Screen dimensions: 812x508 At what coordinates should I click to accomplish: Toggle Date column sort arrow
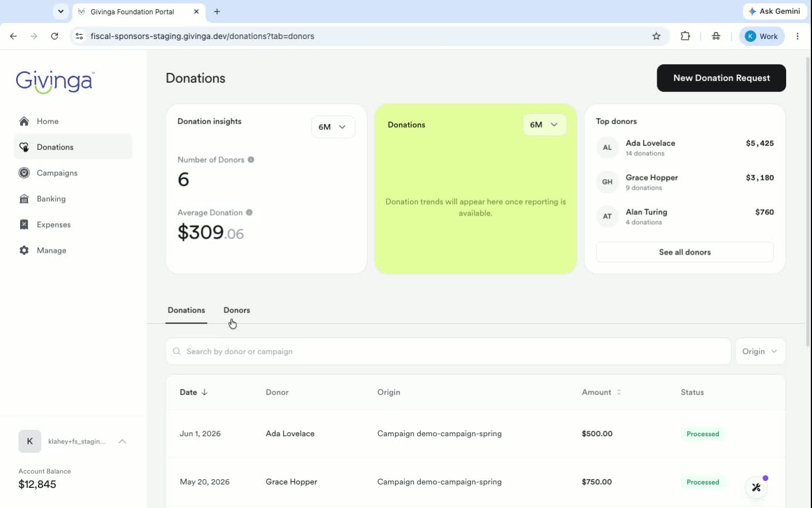tap(204, 392)
